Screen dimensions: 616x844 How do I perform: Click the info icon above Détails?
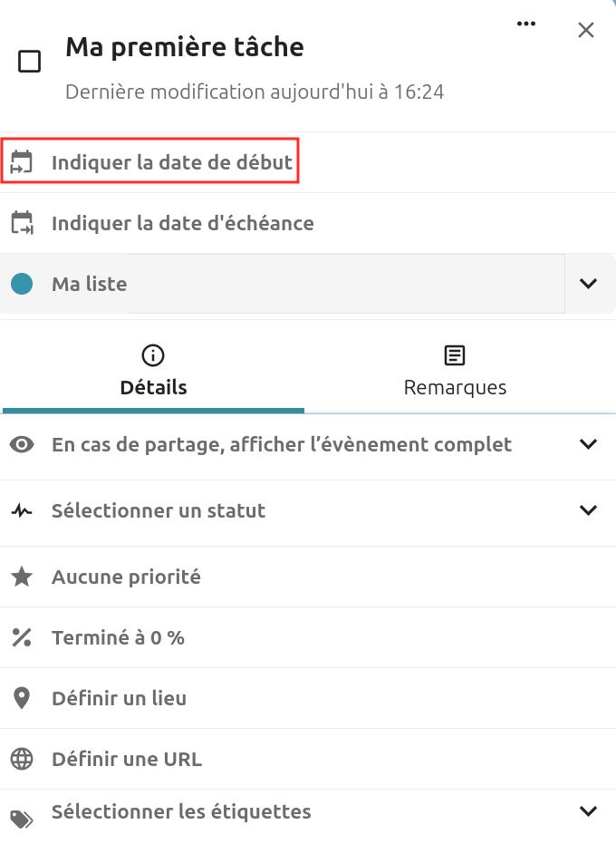point(152,355)
